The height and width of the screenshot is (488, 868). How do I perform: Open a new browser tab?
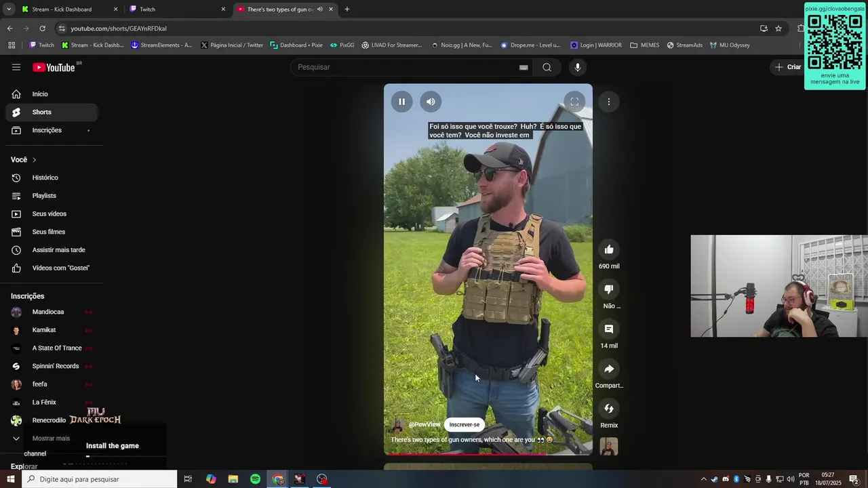tap(347, 9)
